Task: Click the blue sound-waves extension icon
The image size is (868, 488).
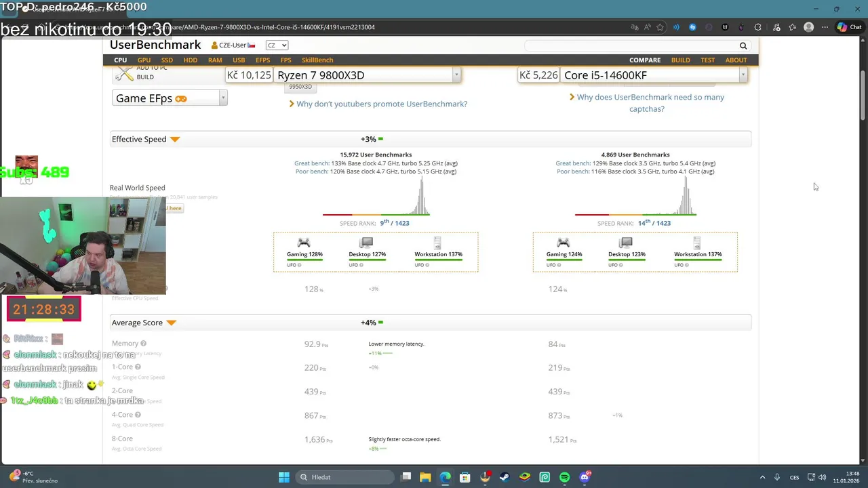Action: [x=676, y=27]
